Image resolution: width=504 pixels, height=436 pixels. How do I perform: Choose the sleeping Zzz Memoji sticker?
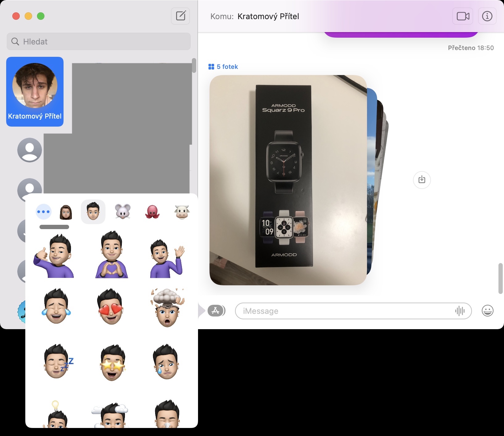pos(58,361)
